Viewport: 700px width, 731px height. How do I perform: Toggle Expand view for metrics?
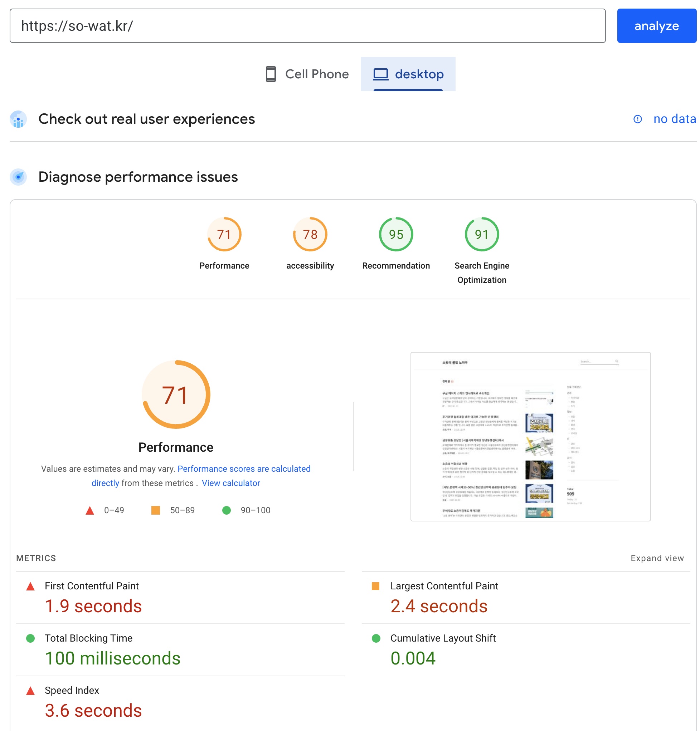point(657,558)
